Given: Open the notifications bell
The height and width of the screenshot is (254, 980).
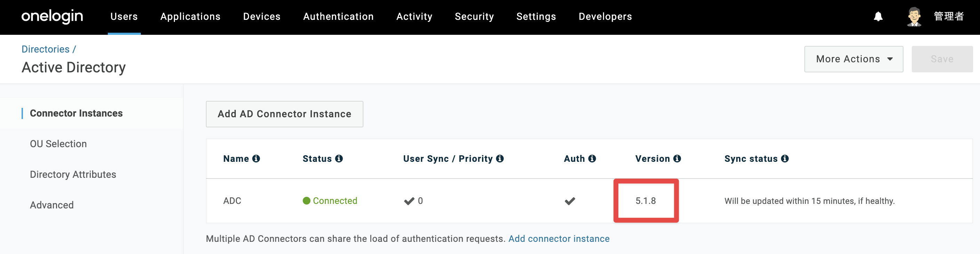Looking at the screenshot, I should [x=878, y=16].
